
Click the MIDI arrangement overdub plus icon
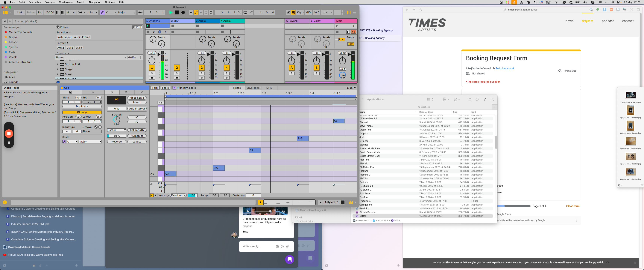[191, 12]
